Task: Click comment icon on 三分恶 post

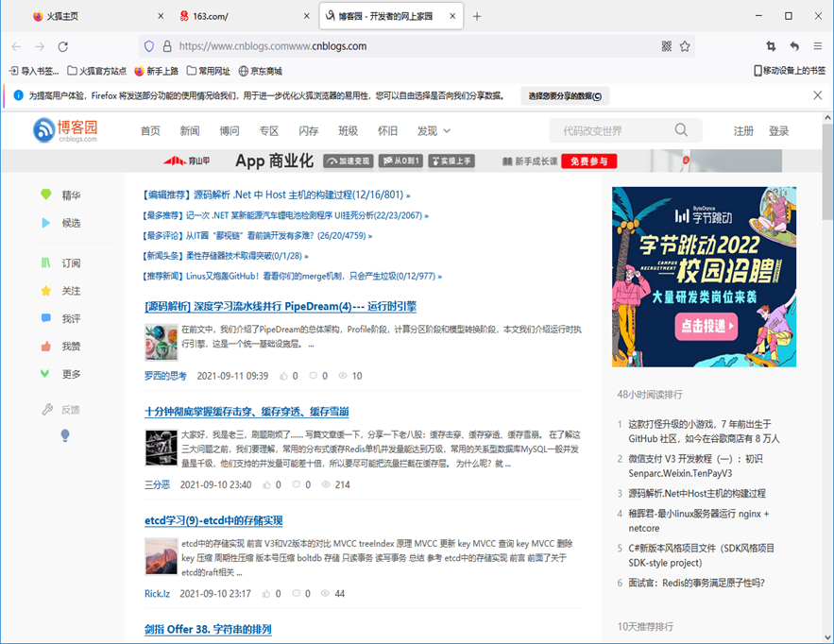Action: click(x=297, y=484)
